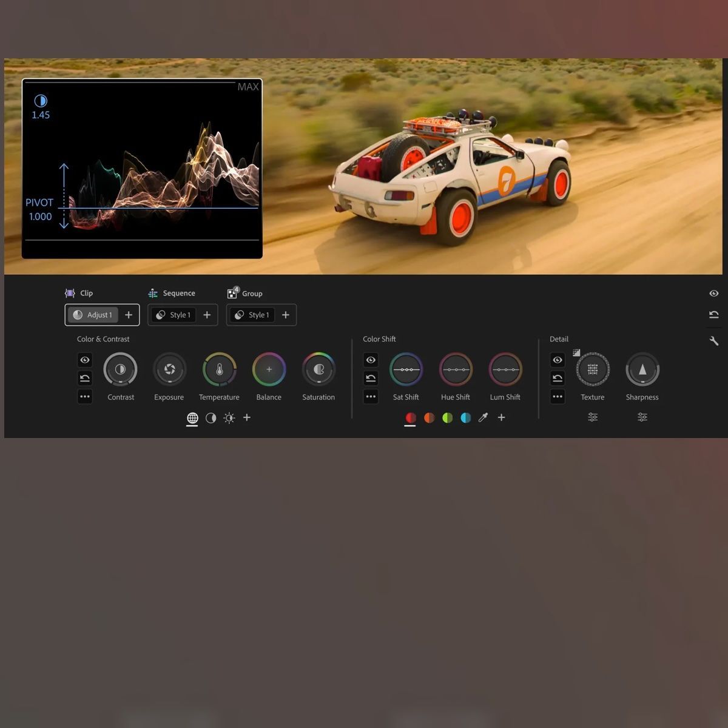
Task: Open Texture fine-tune sliders icon
Action: click(x=593, y=417)
